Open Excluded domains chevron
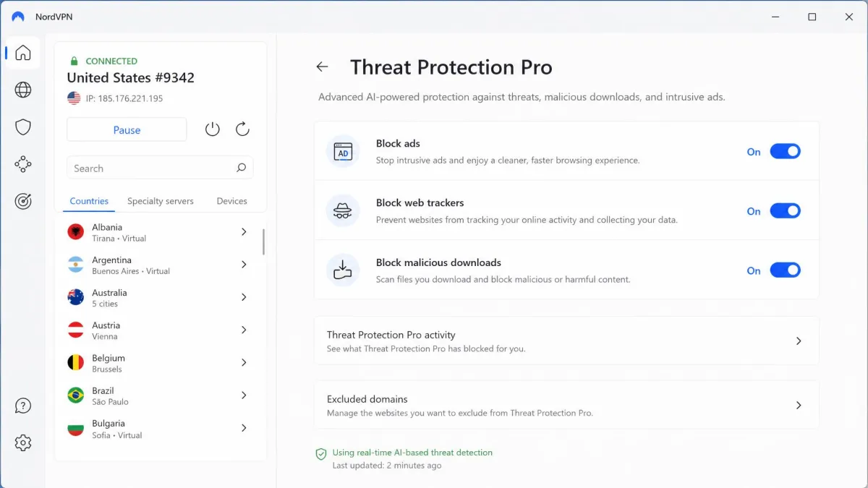The height and width of the screenshot is (488, 868). (x=799, y=406)
